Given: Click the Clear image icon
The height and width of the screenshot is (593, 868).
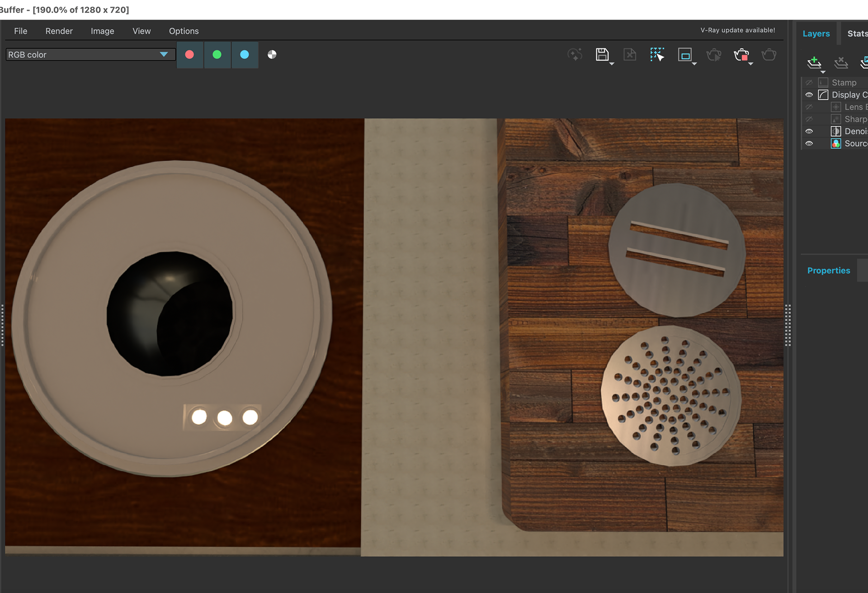Looking at the screenshot, I should pos(630,55).
